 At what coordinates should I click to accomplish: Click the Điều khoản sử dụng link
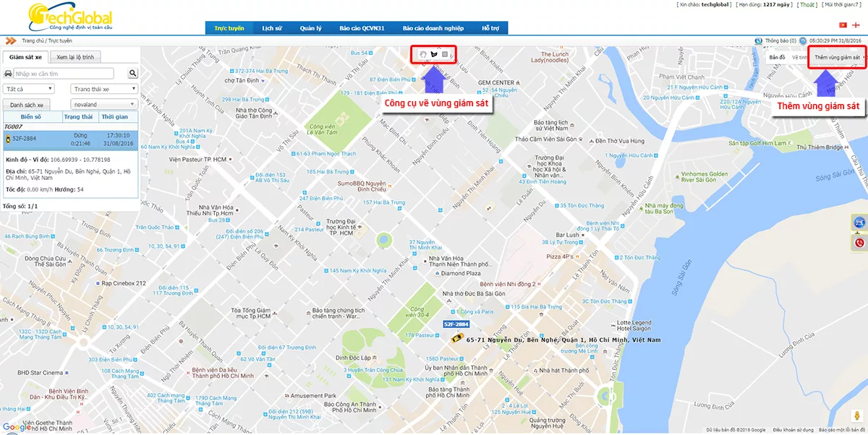click(795, 430)
